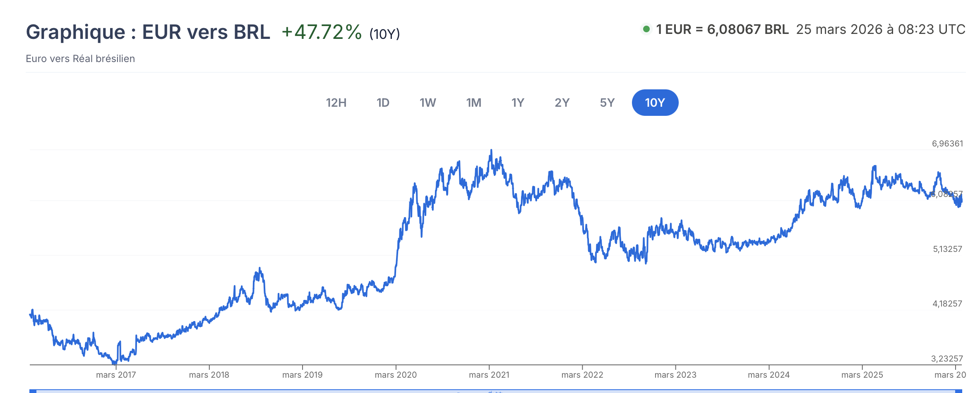Select the 12H time range tab
980x393 pixels.
tap(336, 103)
